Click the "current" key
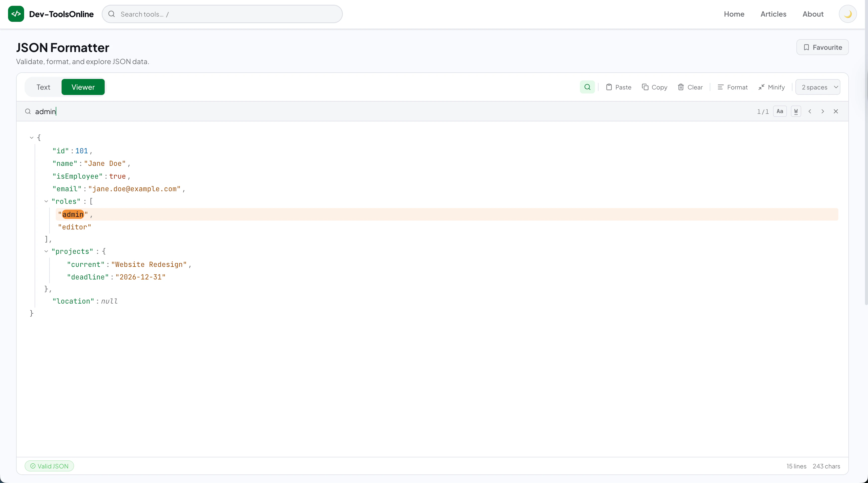The image size is (868, 483). [86, 265]
